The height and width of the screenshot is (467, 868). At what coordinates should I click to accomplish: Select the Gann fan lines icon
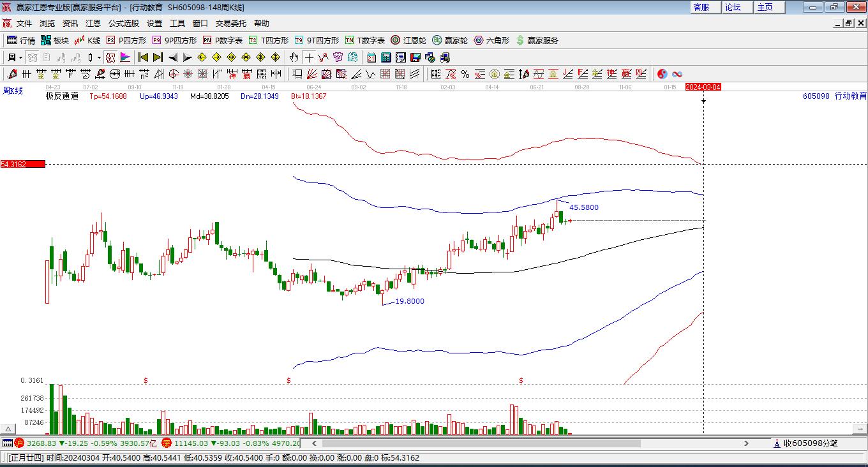(x=311, y=74)
